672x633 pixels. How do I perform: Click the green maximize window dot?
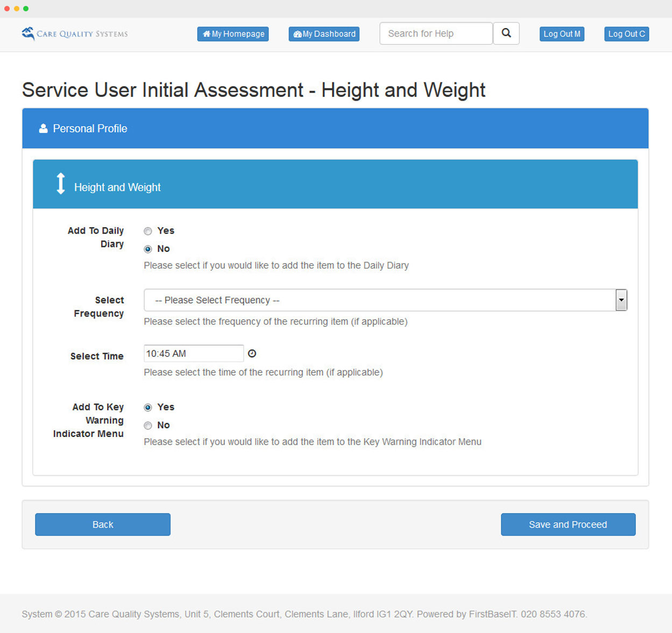26,9
